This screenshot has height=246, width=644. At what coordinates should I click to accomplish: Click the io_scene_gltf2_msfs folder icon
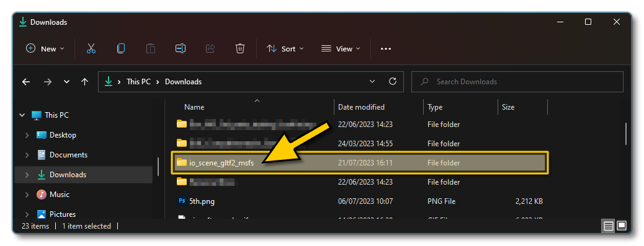(x=182, y=163)
